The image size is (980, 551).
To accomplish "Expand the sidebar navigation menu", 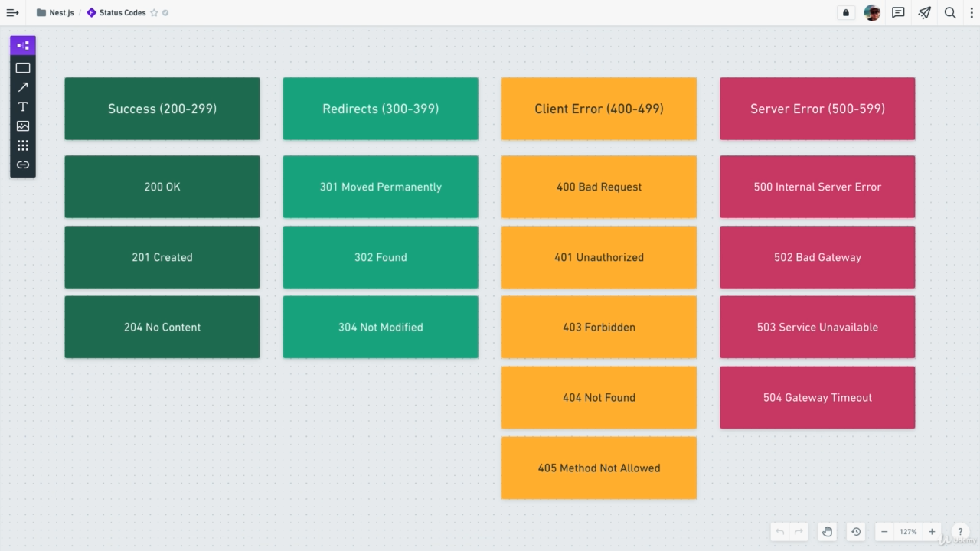I will pyautogui.click(x=12, y=13).
